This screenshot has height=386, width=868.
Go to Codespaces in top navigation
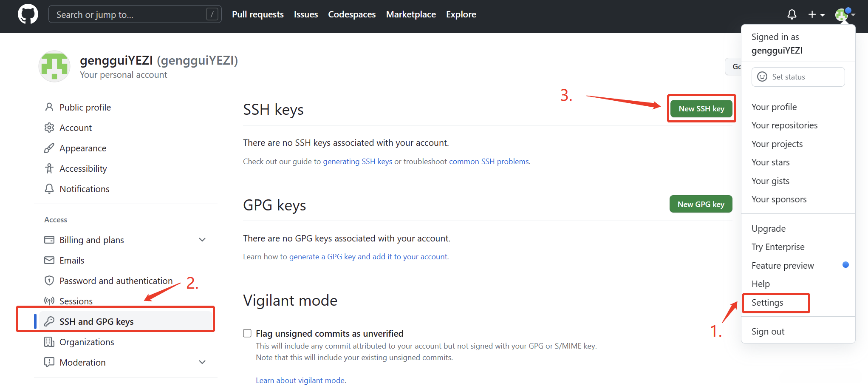352,14
